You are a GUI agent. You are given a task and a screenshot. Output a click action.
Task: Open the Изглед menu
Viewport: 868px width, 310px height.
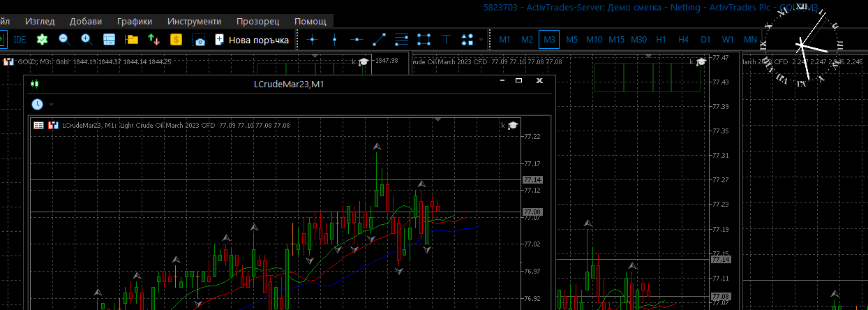pyautogui.click(x=40, y=21)
